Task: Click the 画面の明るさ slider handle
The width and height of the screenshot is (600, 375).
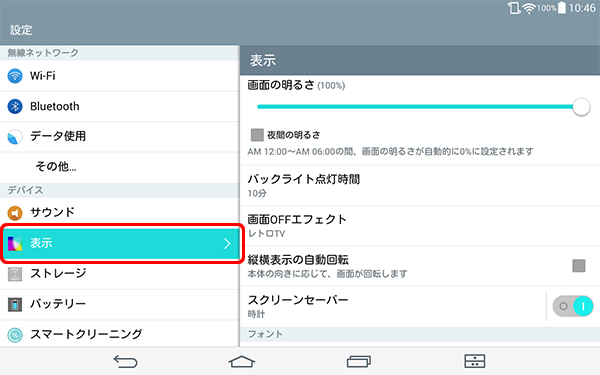Action: [x=581, y=107]
